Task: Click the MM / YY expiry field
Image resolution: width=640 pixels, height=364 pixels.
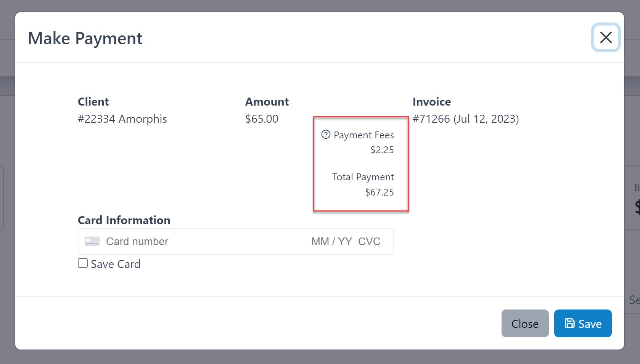Action: click(x=331, y=241)
